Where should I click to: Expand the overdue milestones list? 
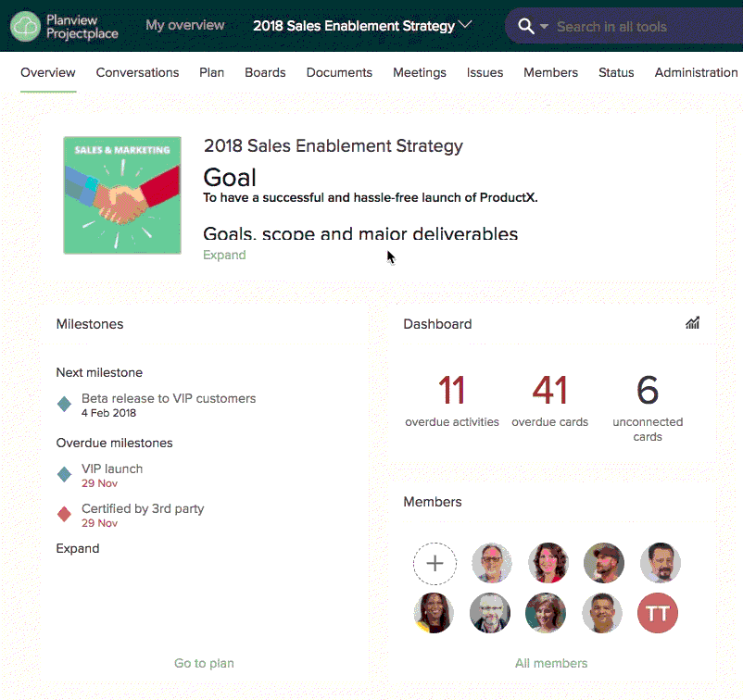pos(78,548)
